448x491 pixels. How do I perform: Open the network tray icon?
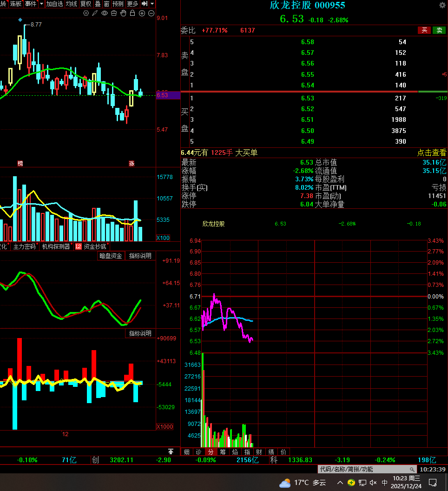tap(362, 483)
